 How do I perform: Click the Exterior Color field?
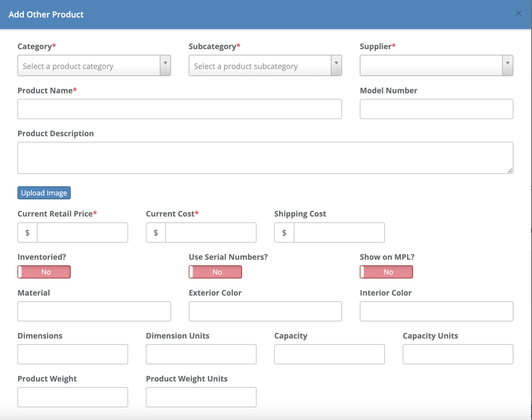(x=265, y=311)
